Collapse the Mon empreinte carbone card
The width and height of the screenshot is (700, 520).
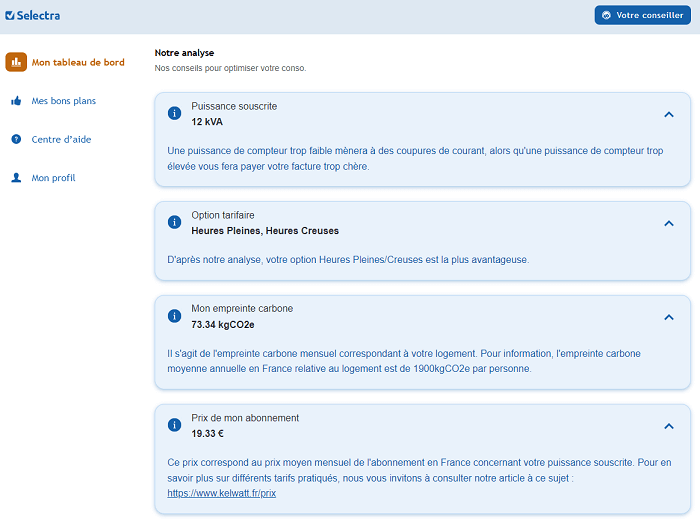(x=669, y=317)
